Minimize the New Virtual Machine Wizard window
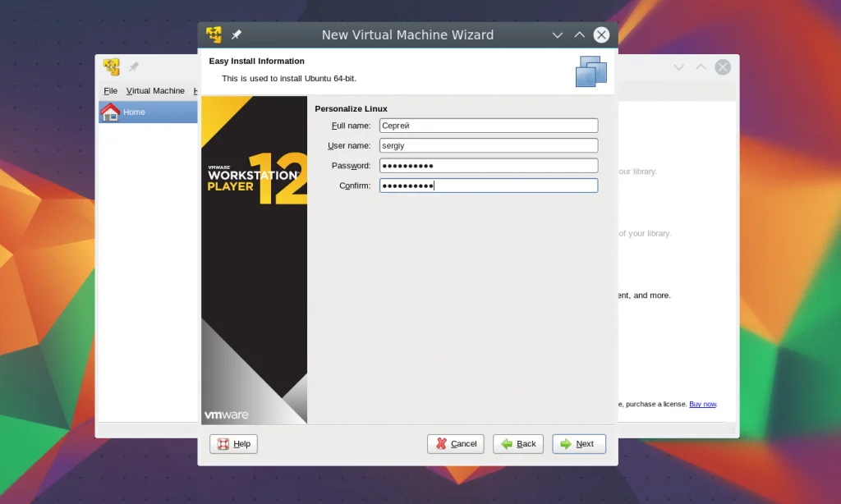 [x=558, y=35]
